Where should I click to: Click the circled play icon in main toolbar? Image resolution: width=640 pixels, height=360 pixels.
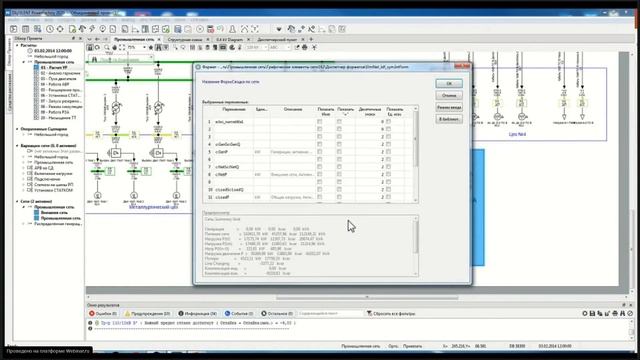coord(200,29)
